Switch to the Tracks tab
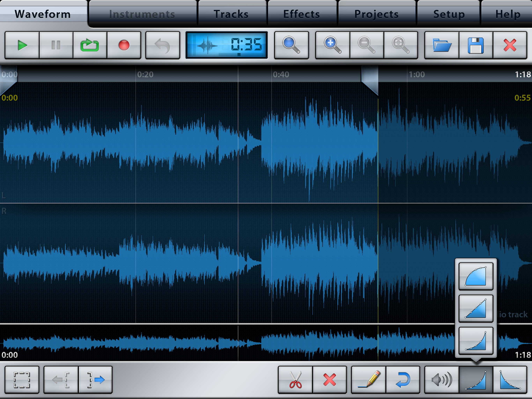This screenshot has height=399, width=532. point(231,14)
